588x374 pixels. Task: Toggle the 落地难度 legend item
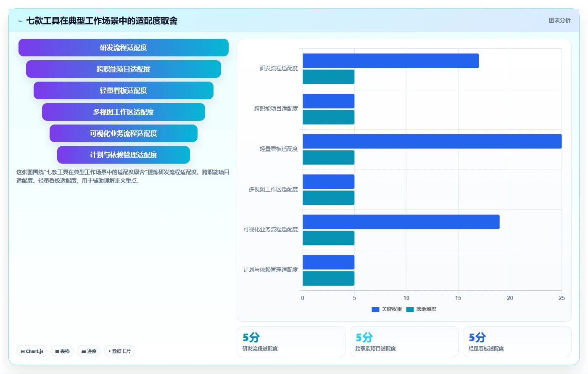tap(421, 309)
